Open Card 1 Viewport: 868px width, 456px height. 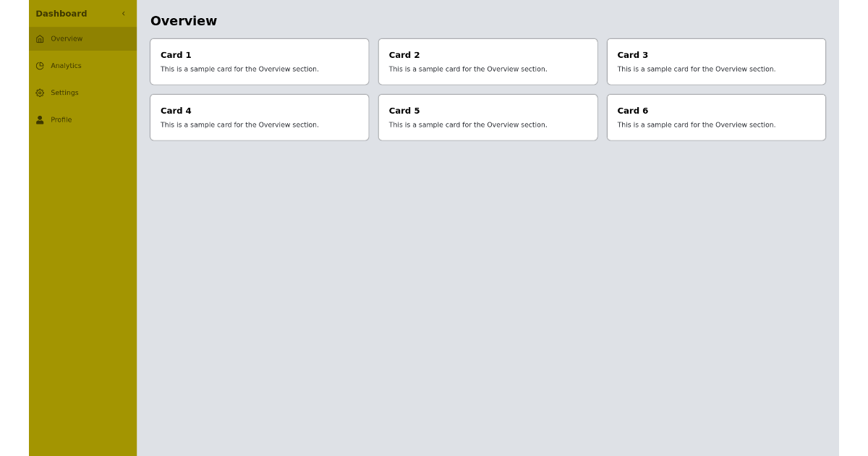pos(259,62)
